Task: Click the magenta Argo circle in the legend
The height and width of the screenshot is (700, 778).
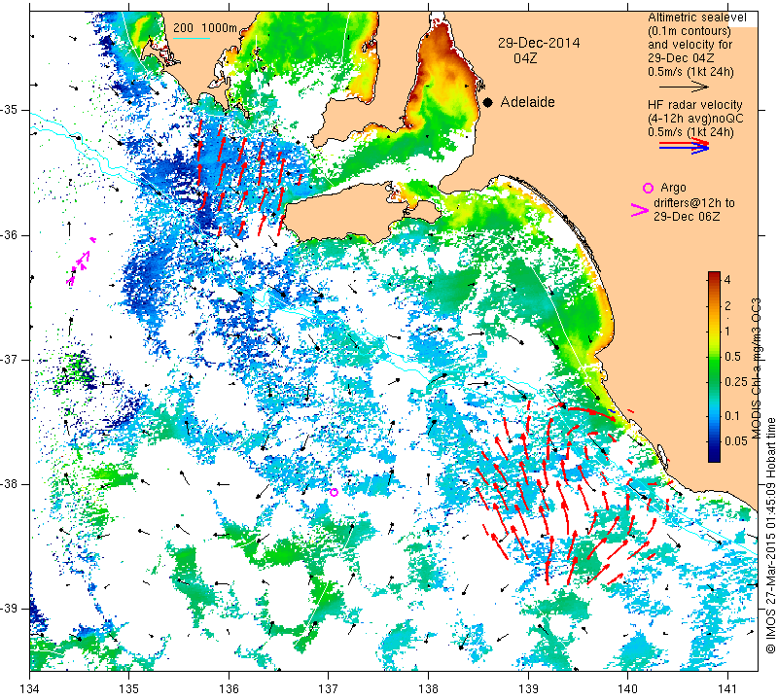Action: pyautogui.click(x=648, y=188)
